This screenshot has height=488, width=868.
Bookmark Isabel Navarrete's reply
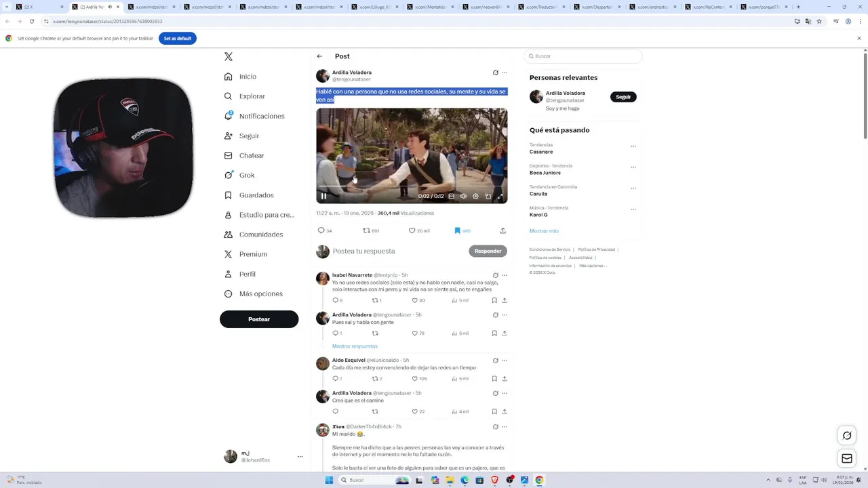(494, 300)
